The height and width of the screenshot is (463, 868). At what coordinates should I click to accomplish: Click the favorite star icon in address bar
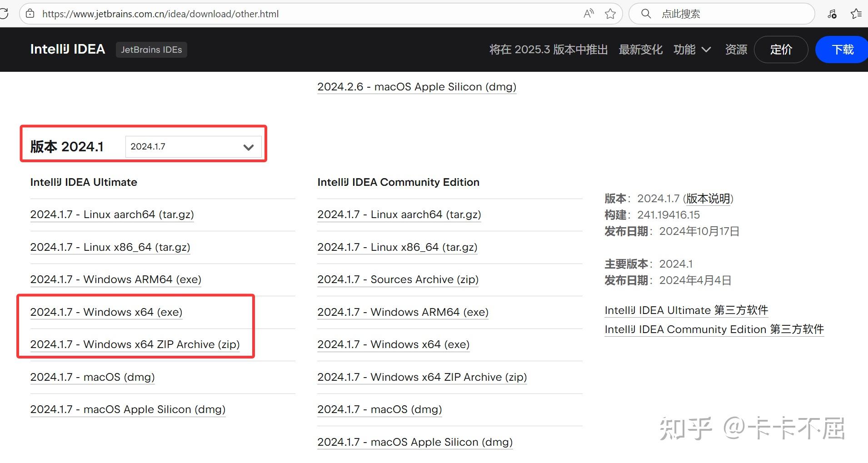(610, 14)
